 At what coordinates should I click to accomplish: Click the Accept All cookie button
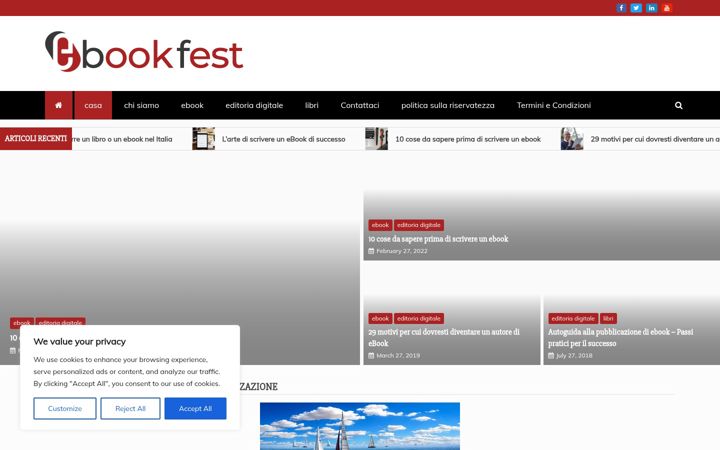196,408
